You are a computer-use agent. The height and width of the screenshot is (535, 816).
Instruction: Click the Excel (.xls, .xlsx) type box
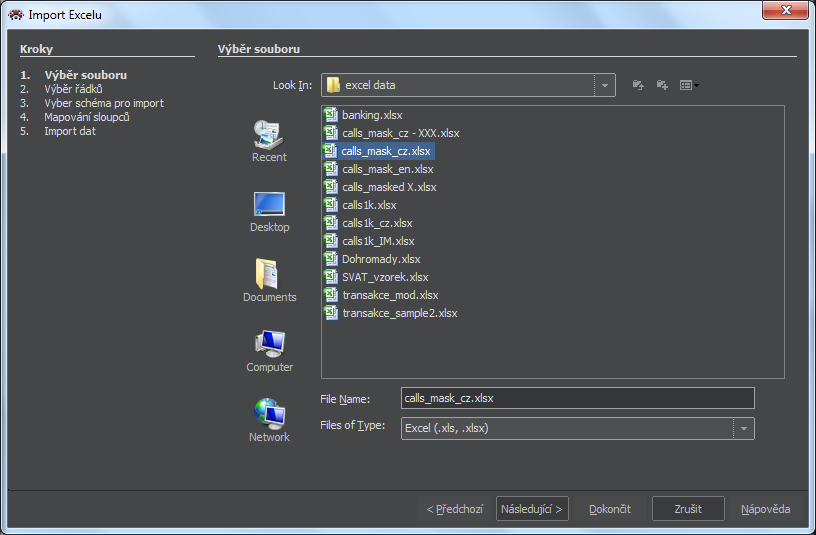tap(578, 428)
